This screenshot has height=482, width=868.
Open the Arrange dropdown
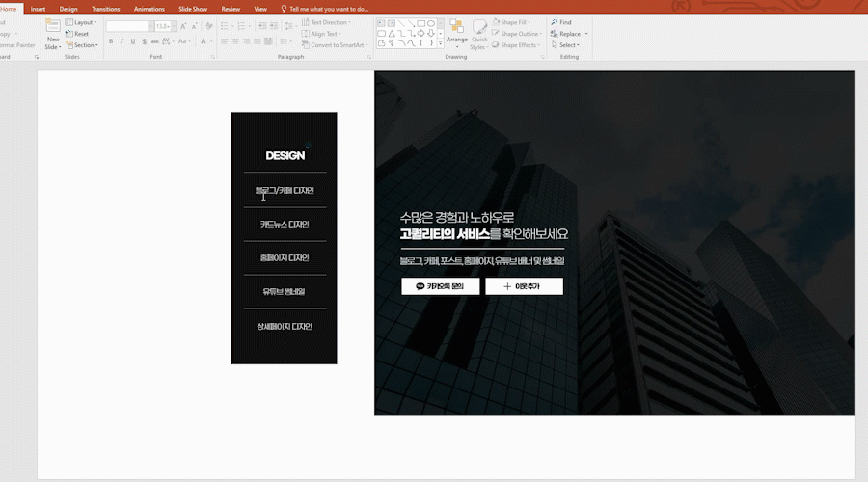click(x=456, y=33)
